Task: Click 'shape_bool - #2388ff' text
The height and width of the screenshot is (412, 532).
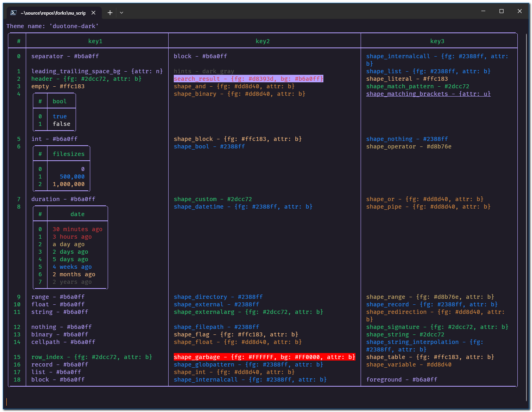Action: [209, 146]
